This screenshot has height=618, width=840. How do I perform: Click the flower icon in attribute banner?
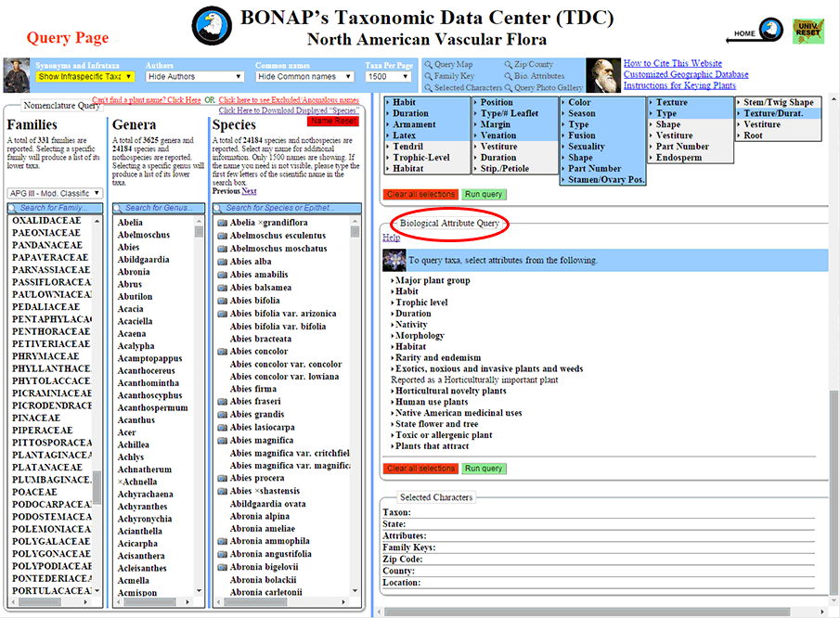click(x=394, y=260)
